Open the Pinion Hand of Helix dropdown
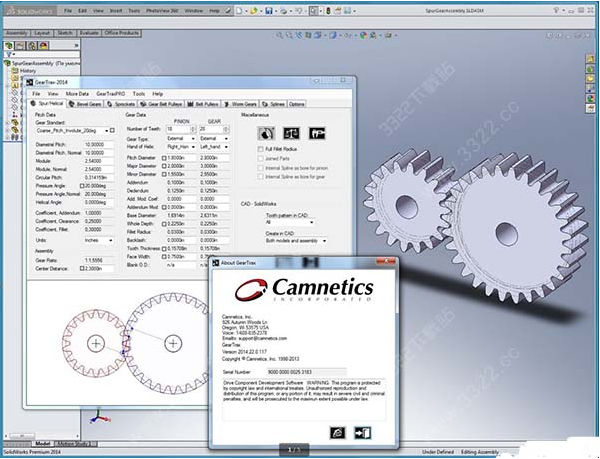 pos(181,147)
